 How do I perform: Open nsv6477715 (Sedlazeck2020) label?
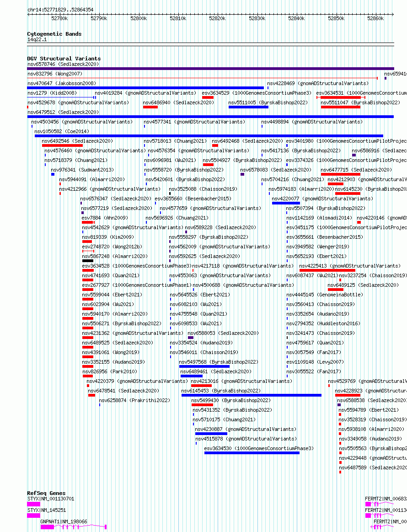[356, 170]
